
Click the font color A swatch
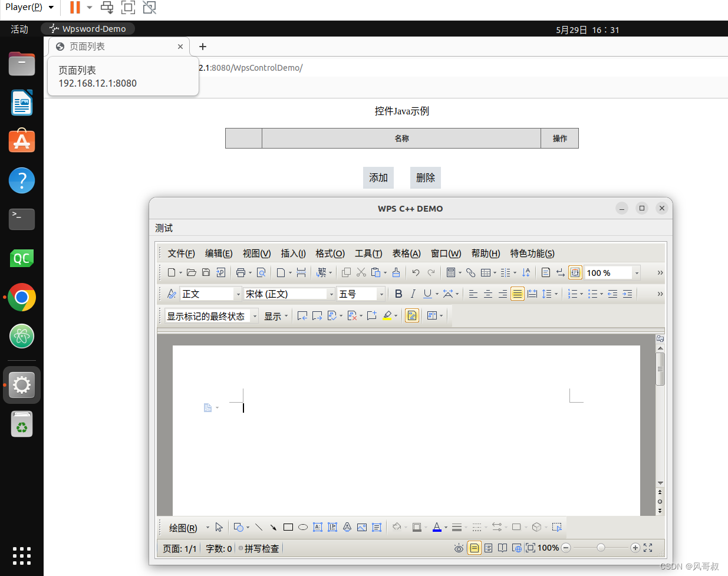(x=437, y=527)
